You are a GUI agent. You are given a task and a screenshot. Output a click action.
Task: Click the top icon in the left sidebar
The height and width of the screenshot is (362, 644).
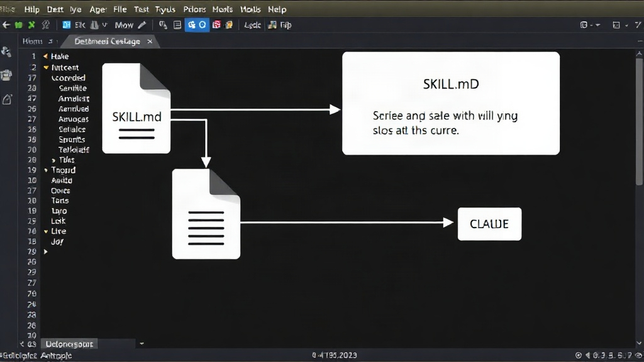(6, 52)
